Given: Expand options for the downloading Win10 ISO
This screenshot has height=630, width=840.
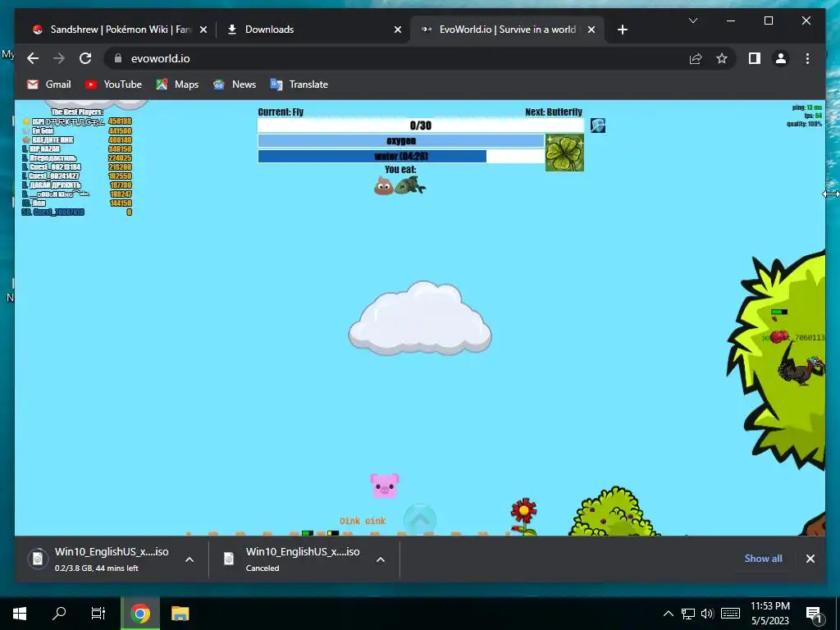Looking at the screenshot, I should [x=189, y=559].
